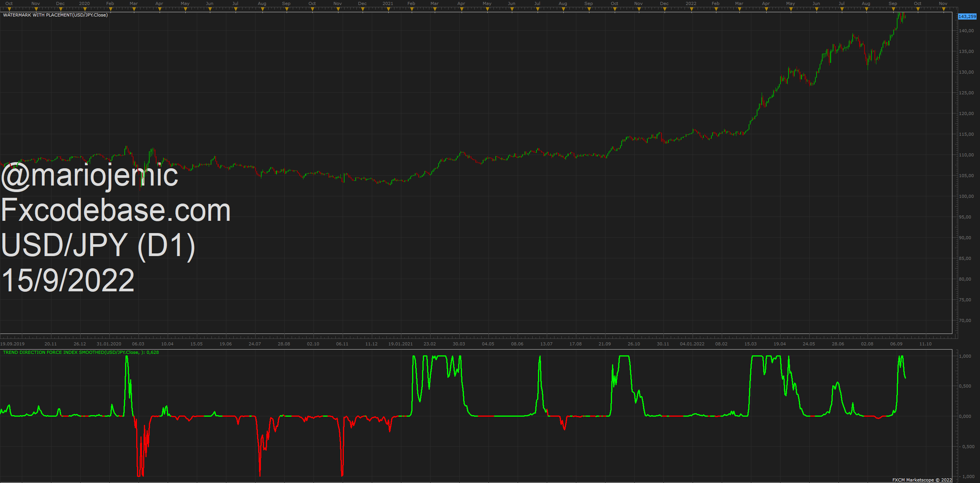Image resolution: width=980 pixels, height=483 pixels.
Task: Click the 2022 year marker on top timeline
Action: point(691,3)
